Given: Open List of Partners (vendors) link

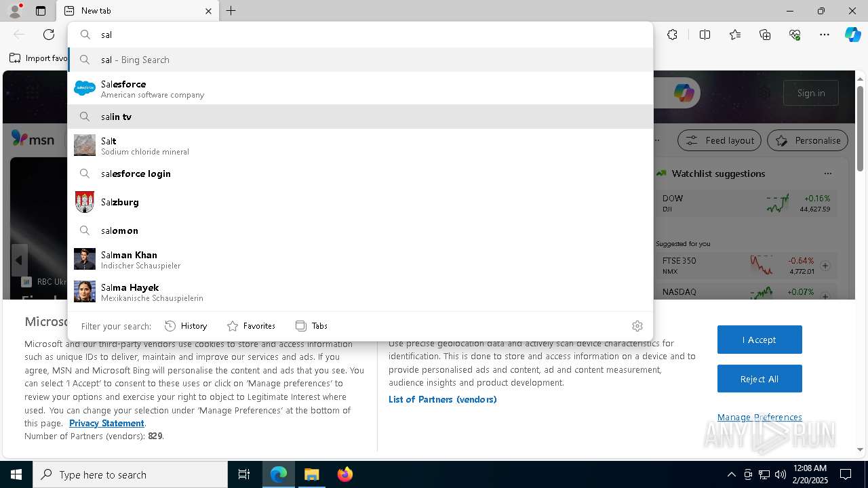Looking at the screenshot, I should pyautogui.click(x=443, y=399).
